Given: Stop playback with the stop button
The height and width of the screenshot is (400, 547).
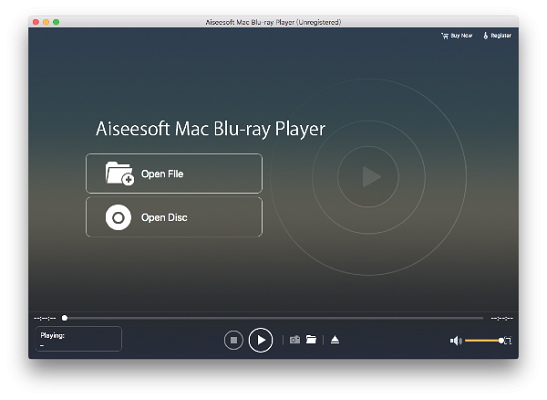Looking at the screenshot, I should (x=233, y=340).
